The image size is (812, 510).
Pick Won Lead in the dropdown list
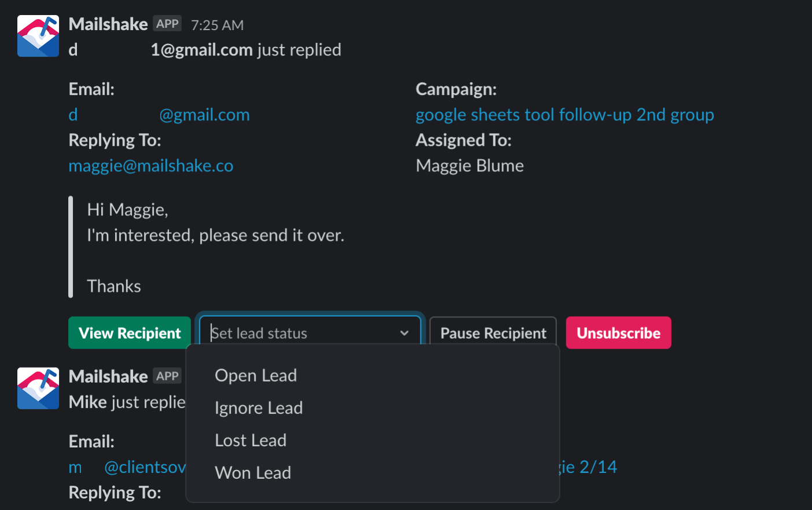[x=253, y=473]
